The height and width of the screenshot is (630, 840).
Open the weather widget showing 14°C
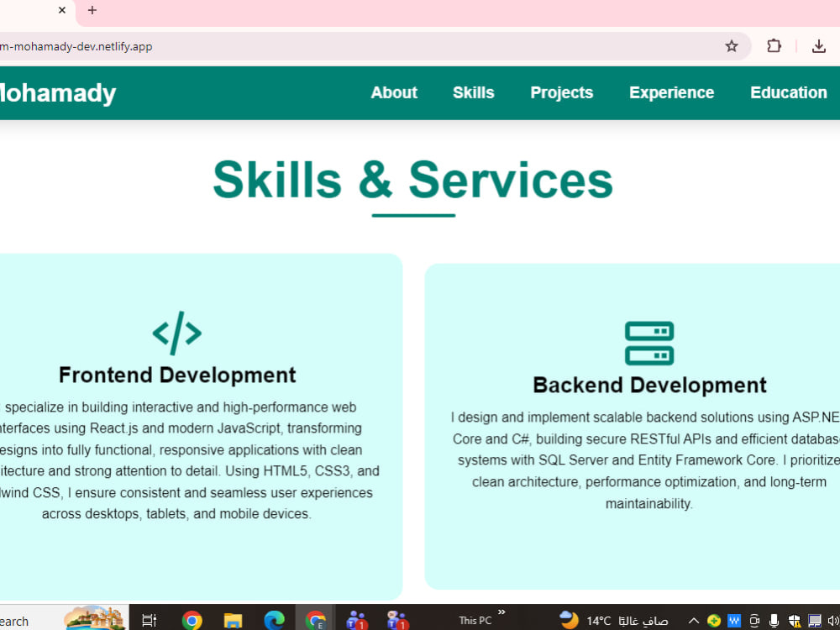613,621
